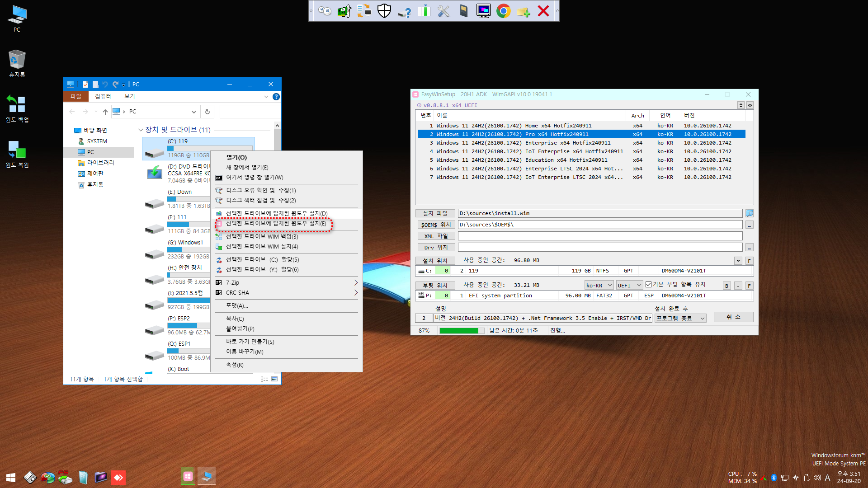The height and width of the screenshot is (488, 868).
Task: Open the ko-KR language dropdown
Action: tap(599, 286)
